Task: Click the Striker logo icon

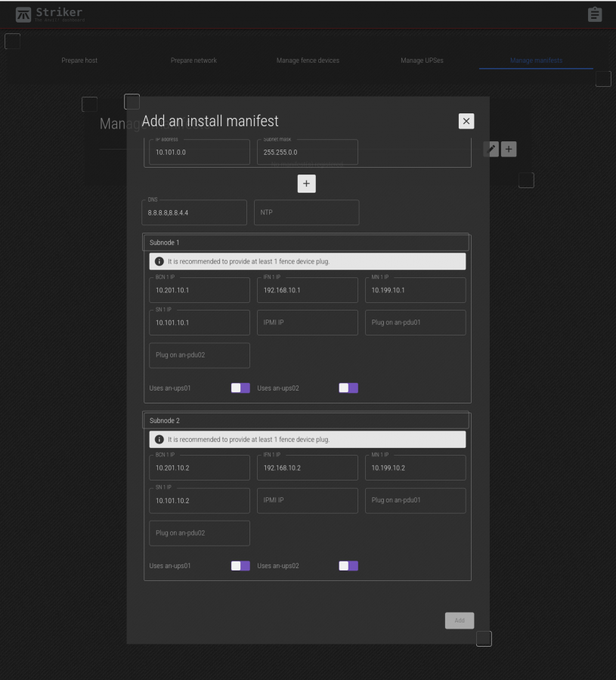Action: point(24,14)
